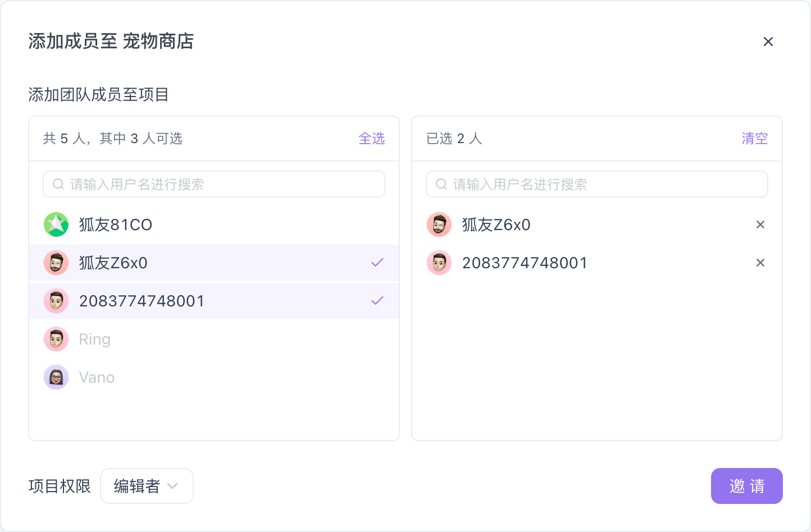The height and width of the screenshot is (532, 811).
Task: Click the chevron next to 编辑者
Action: pyautogui.click(x=173, y=486)
